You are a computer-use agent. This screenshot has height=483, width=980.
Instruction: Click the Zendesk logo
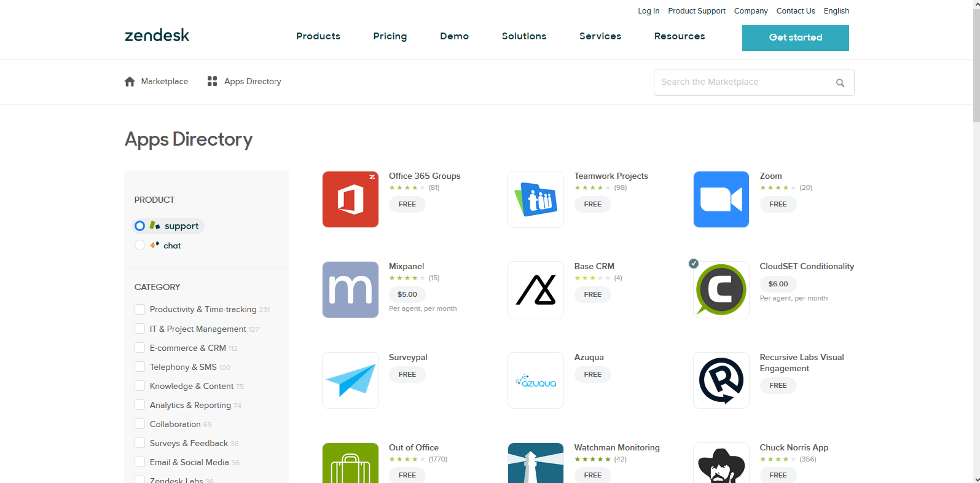click(x=157, y=36)
